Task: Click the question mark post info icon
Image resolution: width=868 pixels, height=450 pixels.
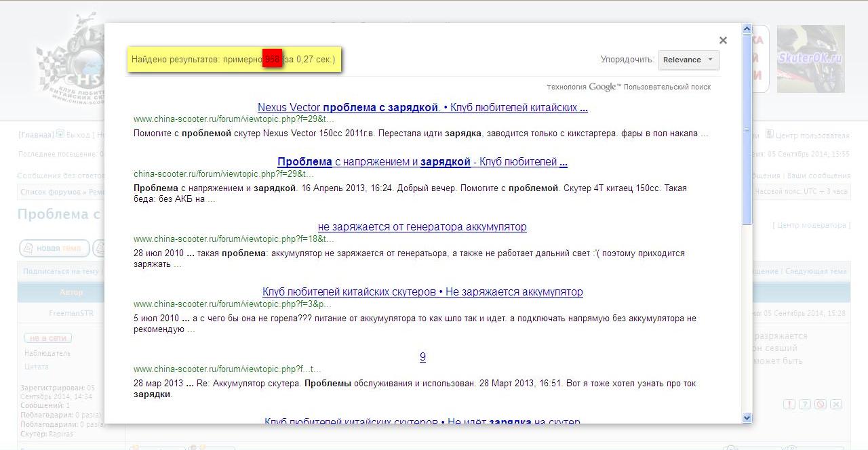Action: click(x=805, y=405)
